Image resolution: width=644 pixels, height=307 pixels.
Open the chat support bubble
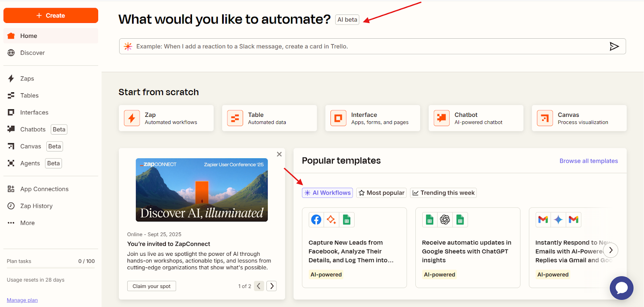pos(621,288)
